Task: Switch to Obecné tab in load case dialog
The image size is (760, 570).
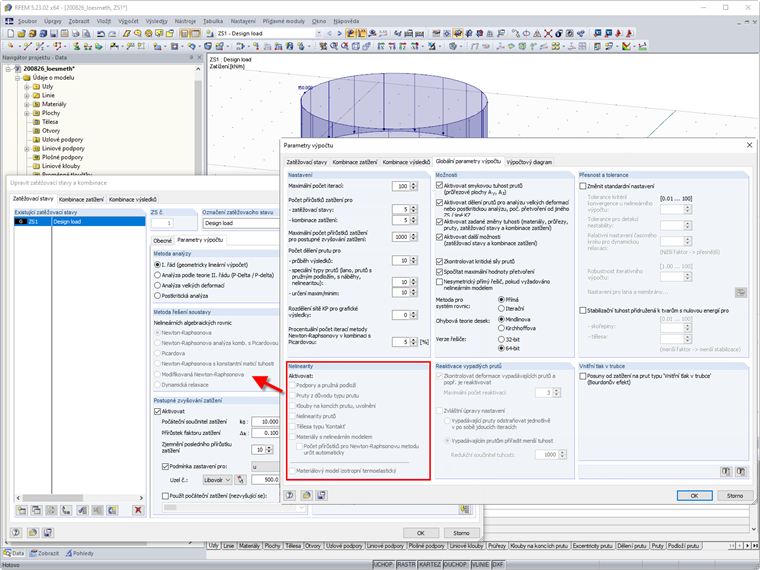Action: pos(162,240)
